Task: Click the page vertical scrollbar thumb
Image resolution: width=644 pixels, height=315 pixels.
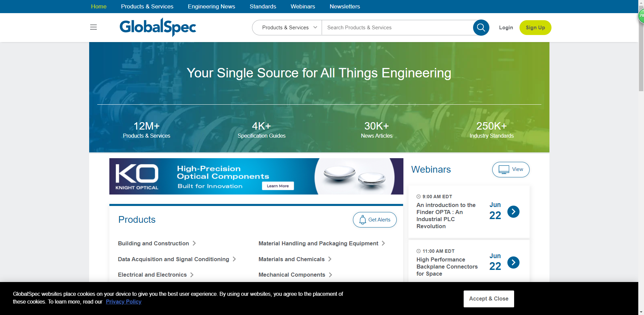Action: click(641, 49)
